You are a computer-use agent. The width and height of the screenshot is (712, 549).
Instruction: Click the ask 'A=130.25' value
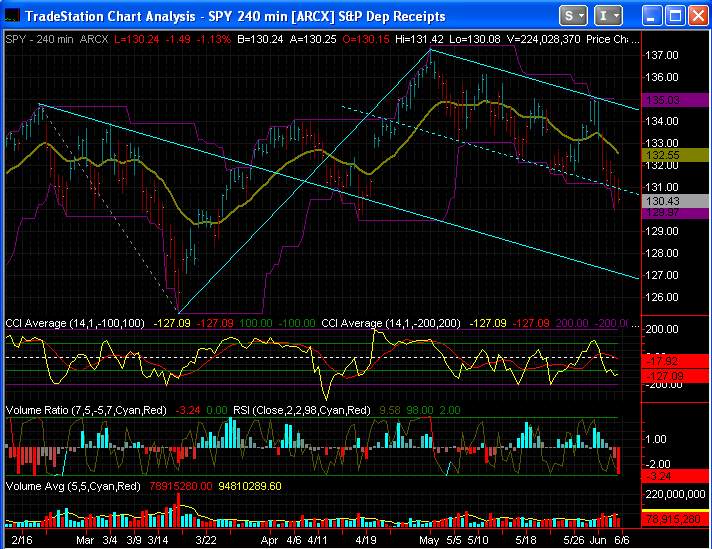click(x=313, y=40)
